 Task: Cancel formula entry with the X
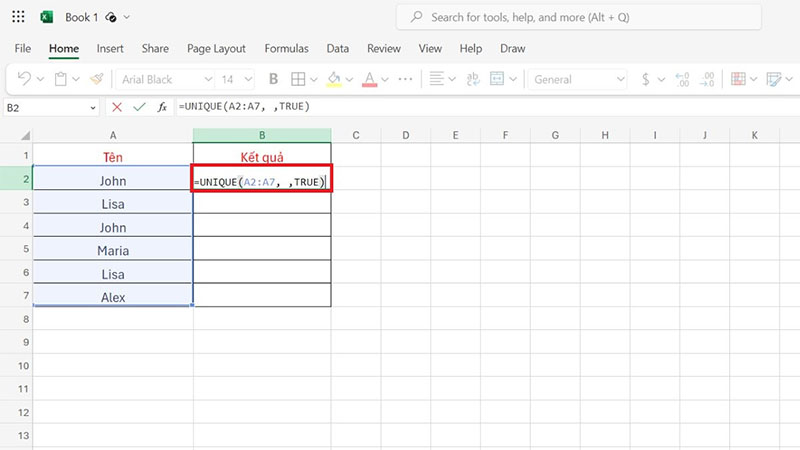[117, 107]
